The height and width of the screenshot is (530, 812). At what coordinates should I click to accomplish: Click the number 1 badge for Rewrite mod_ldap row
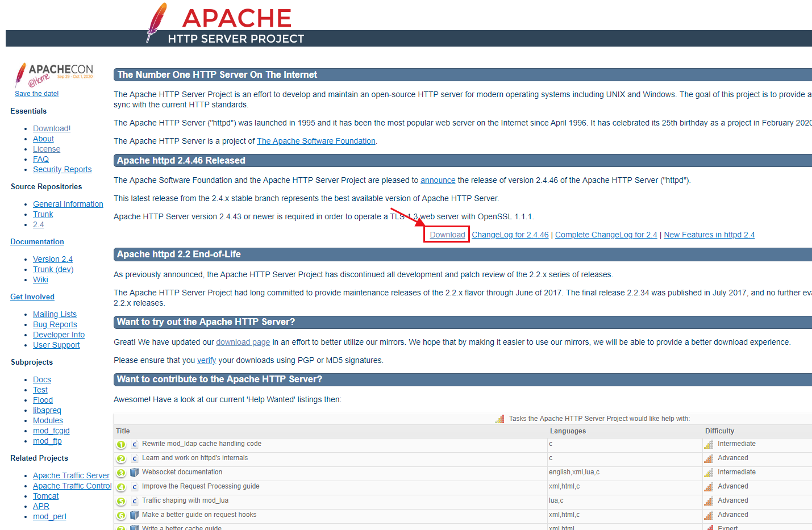pos(121,444)
